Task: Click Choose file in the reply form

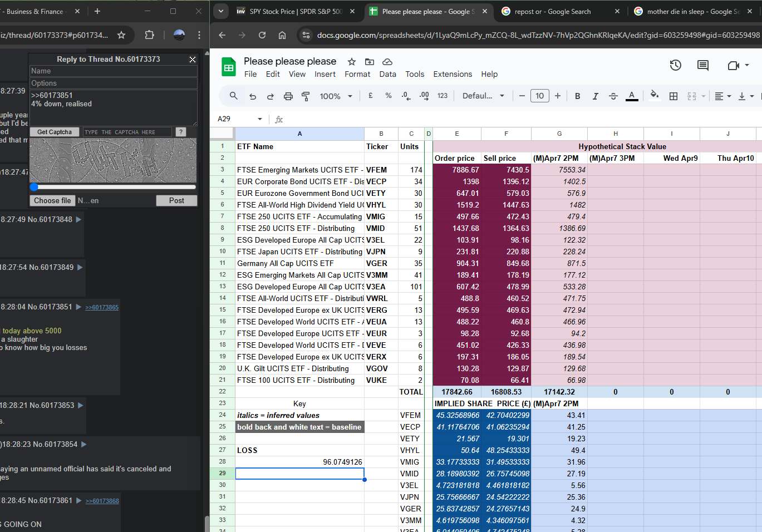Action: (52, 200)
